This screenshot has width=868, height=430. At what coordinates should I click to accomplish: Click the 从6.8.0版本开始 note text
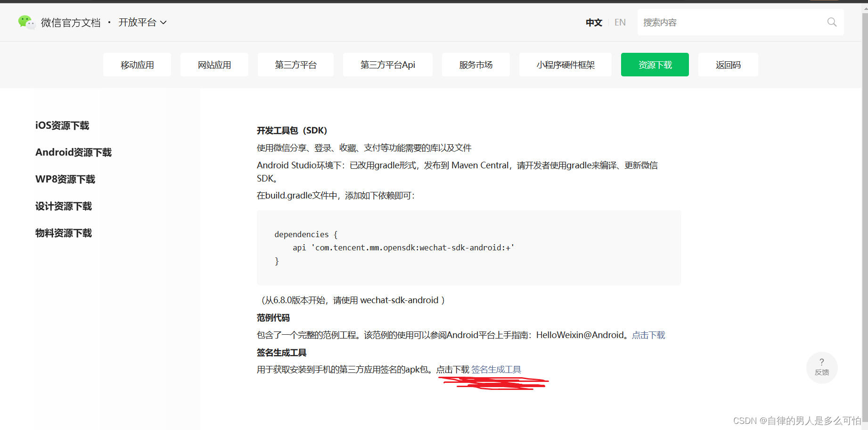click(x=353, y=300)
